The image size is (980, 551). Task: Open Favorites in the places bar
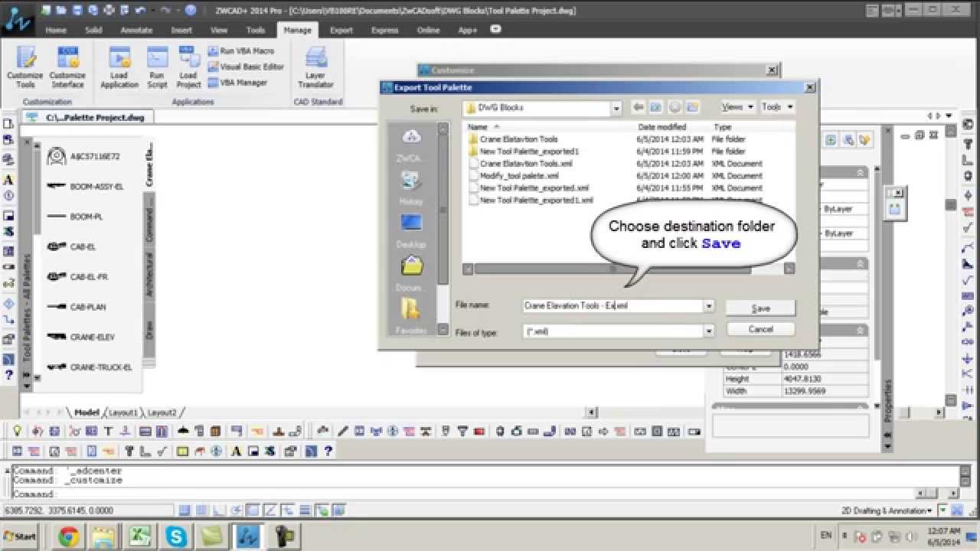pos(411,316)
